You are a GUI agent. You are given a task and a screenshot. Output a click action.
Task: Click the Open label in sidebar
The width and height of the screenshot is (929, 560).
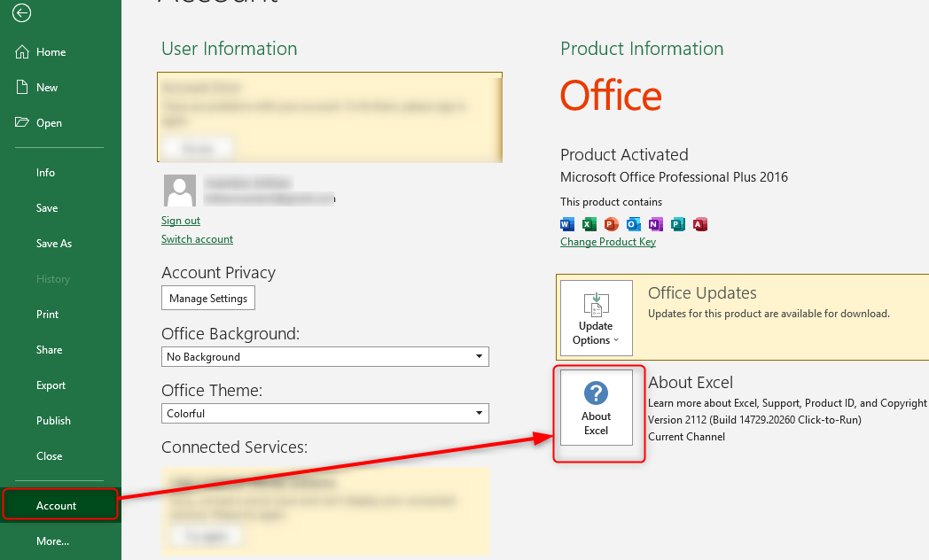49,123
